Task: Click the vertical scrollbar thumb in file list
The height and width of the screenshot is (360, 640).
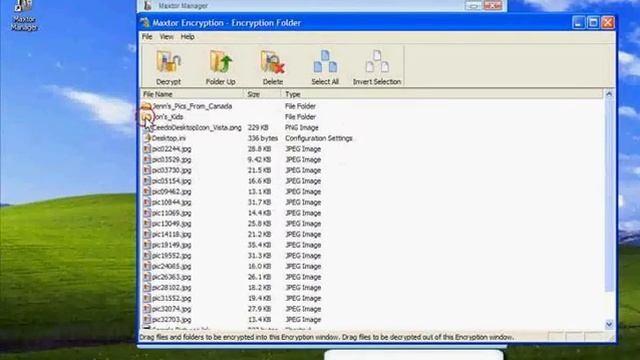Action: [x=609, y=195]
